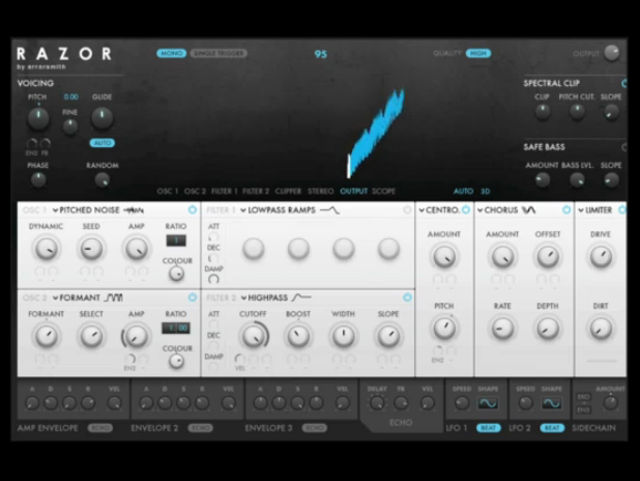The height and width of the screenshot is (481, 640).
Task: Click OSC 2 RATIO value field
Action: click(x=176, y=328)
